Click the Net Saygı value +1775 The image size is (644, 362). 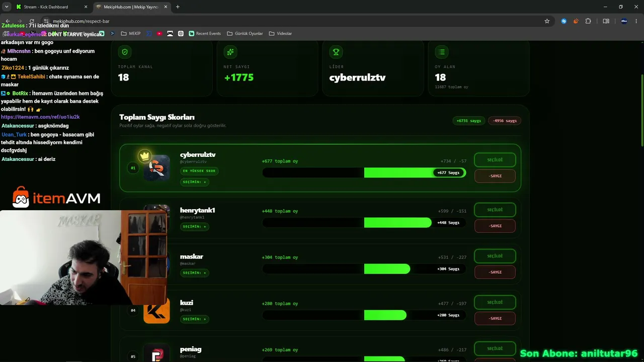click(238, 77)
